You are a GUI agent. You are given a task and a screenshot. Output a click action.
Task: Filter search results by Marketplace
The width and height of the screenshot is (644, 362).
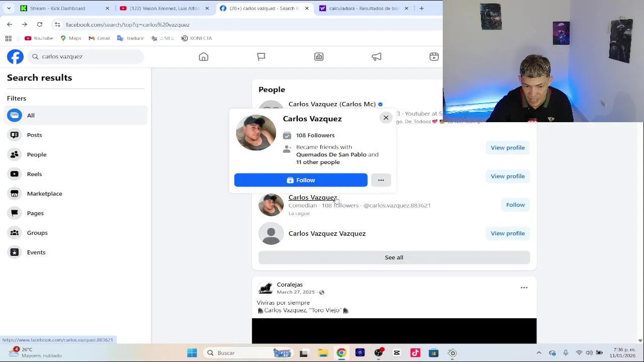(x=75, y=194)
